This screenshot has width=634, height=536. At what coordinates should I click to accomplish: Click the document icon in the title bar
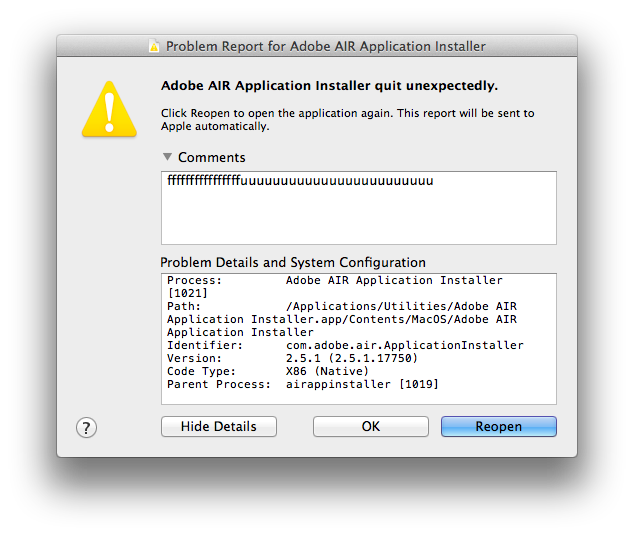154,46
